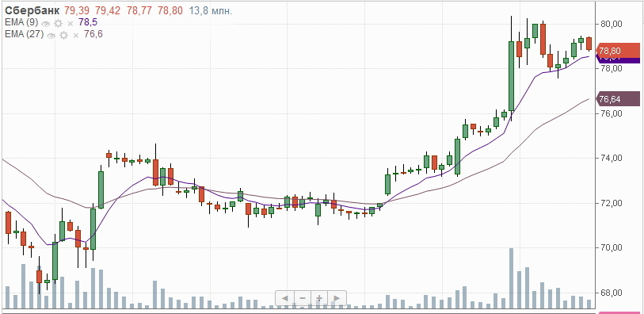Zoom out chart with minus button
Image resolution: width=644 pixels, height=314 pixels.
pyautogui.click(x=303, y=298)
